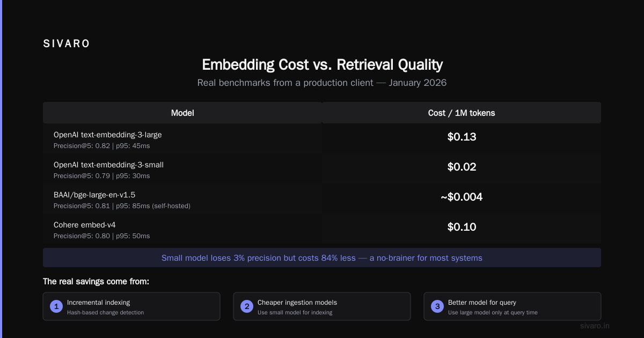Click the number 2 circle badge
Image resolution: width=644 pixels, height=338 pixels.
(247, 306)
